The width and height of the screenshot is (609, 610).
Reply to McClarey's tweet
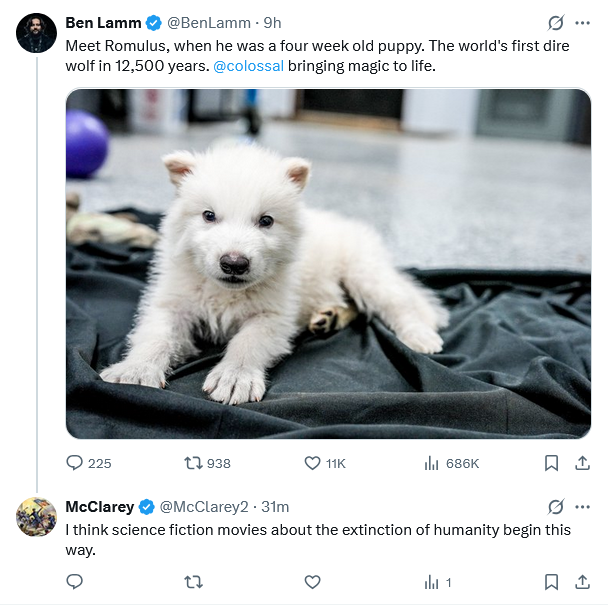[x=75, y=581]
